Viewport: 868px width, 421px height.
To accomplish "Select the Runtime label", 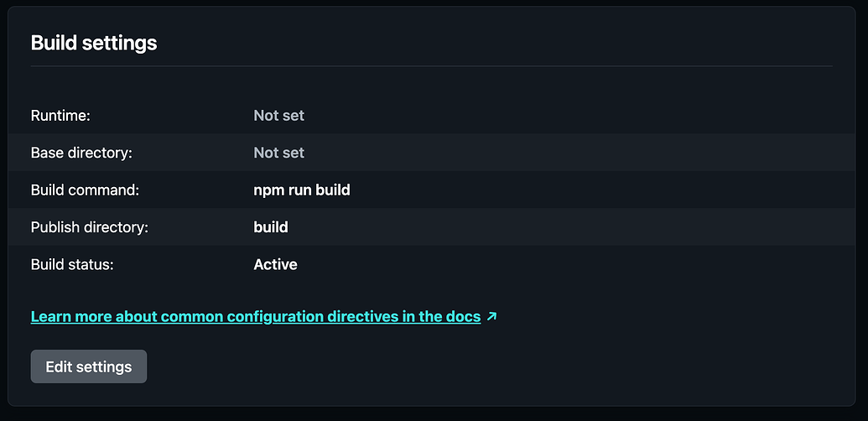I will (x=60, y=115).
